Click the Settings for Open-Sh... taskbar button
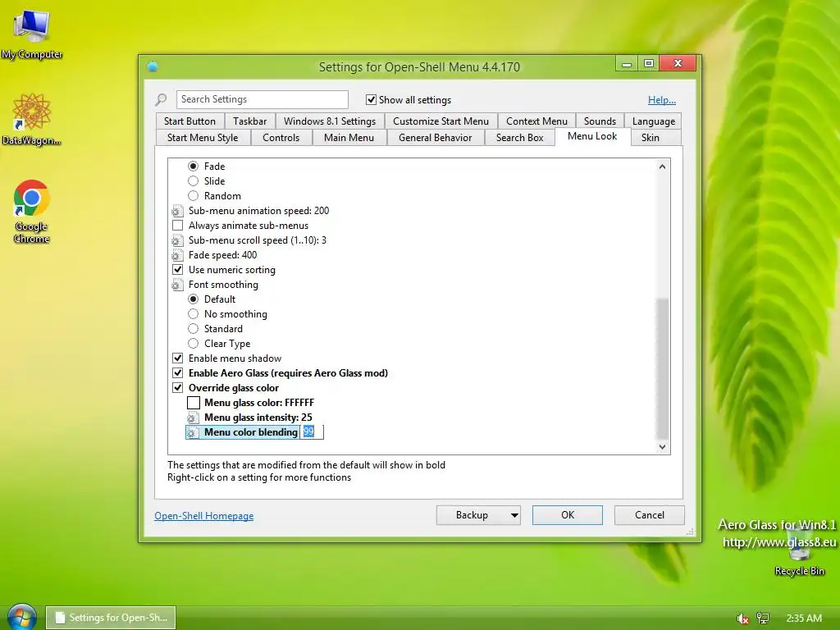 click(111, 618)
